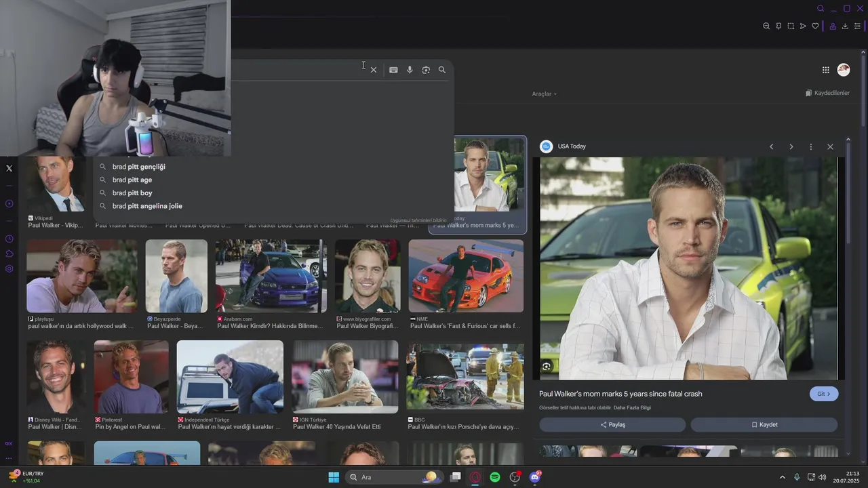Screen dimensions: 868x488
Task: Click the taskbar Ara search box
Action: tap(395, 477)
